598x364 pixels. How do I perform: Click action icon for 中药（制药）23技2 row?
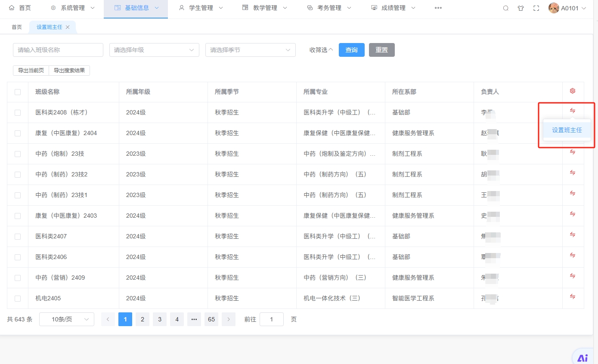pyautogui.click(x=573, y=173)
